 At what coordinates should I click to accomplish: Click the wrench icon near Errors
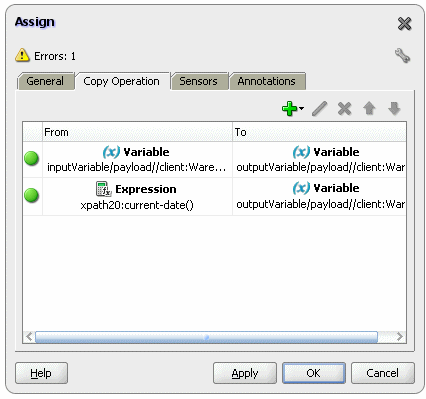(402, 56)
